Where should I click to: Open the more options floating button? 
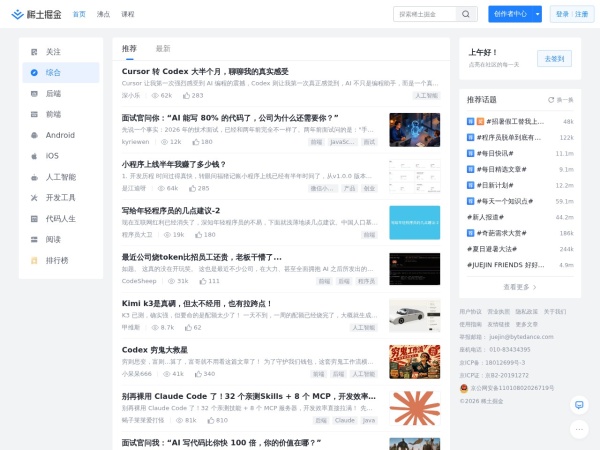579,429
